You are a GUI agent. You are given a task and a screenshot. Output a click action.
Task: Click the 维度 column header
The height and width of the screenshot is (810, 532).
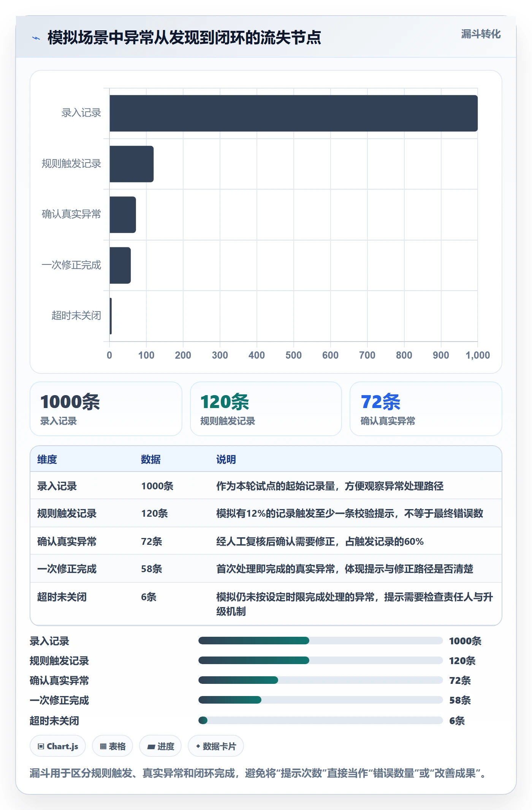[47, 459]
